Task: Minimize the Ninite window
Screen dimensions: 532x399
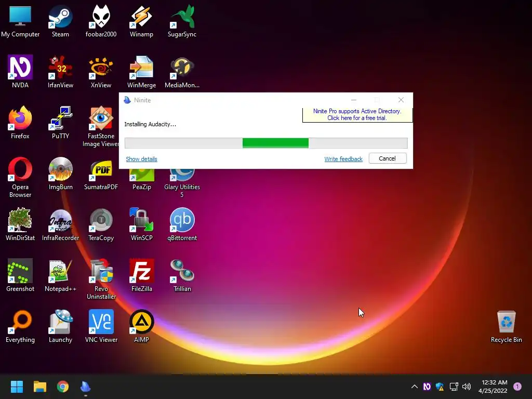Action: tap(353, 100)
